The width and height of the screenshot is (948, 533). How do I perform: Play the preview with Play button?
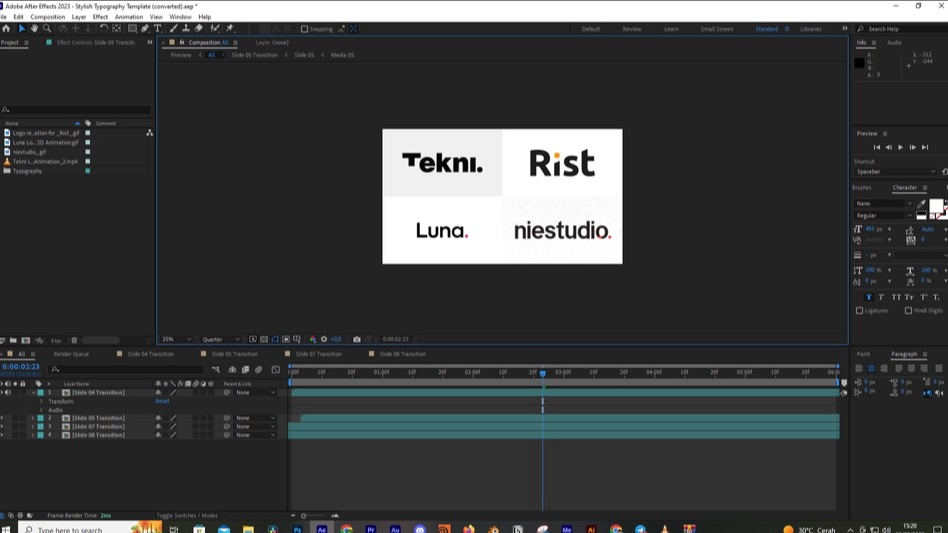click(900, 147)
